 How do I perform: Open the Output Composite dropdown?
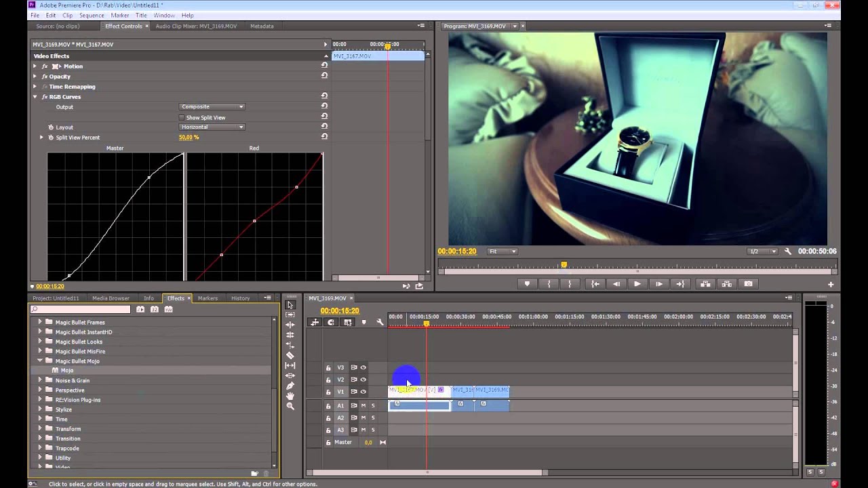point(212,106)
